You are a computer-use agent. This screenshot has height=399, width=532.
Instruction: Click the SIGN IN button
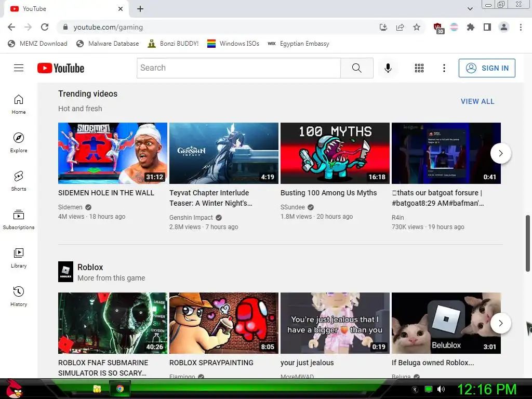pyautogui.click(x=487, y=68)
